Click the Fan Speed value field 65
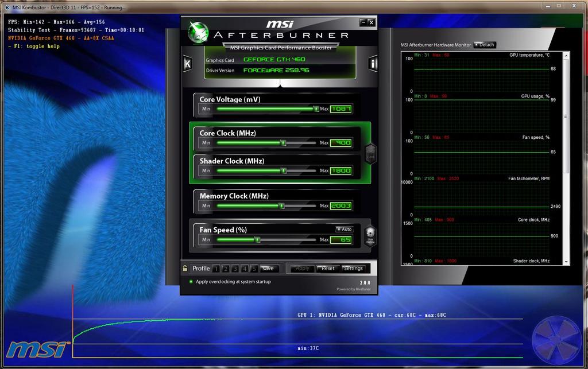588x369 pixels. tap(341, 240)
